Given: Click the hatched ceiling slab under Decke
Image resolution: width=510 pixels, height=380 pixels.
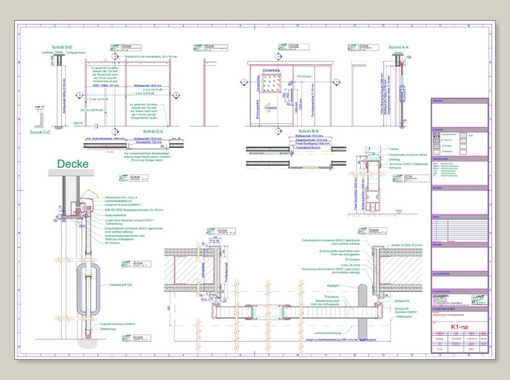Looking at the screenshot, I should (71, 173).
